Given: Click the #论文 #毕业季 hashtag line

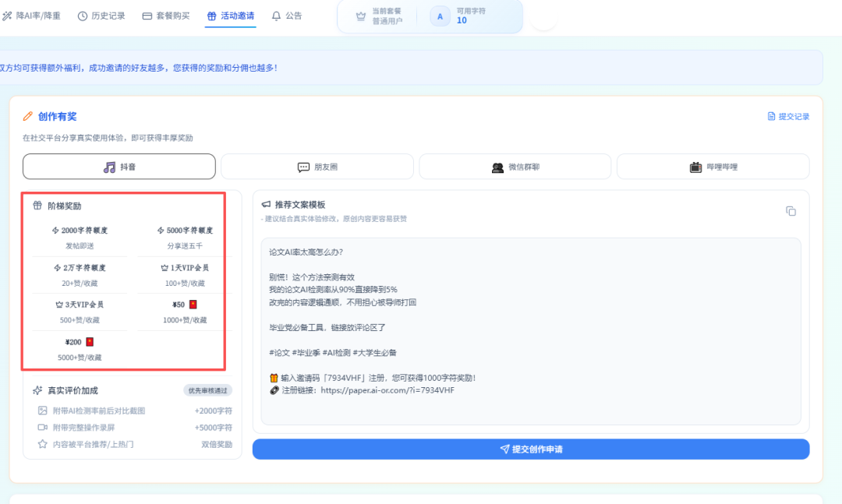Looking at the screenshot, I should tap(333, 353).
